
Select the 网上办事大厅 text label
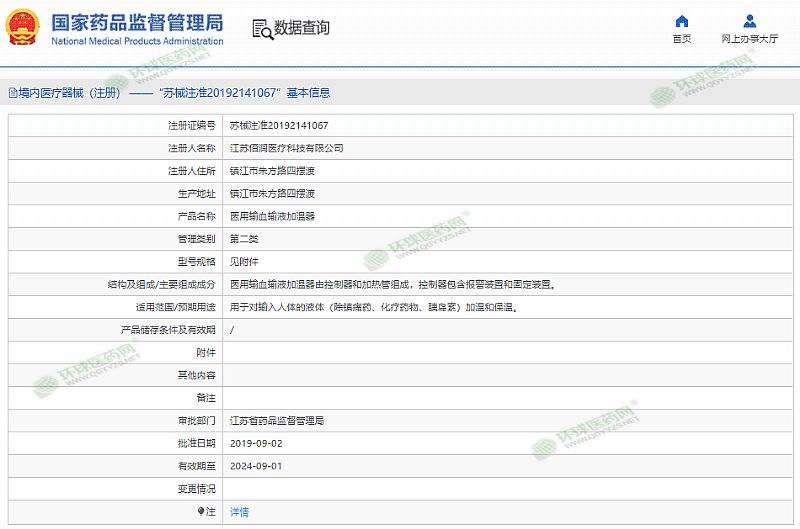(749, 39)
